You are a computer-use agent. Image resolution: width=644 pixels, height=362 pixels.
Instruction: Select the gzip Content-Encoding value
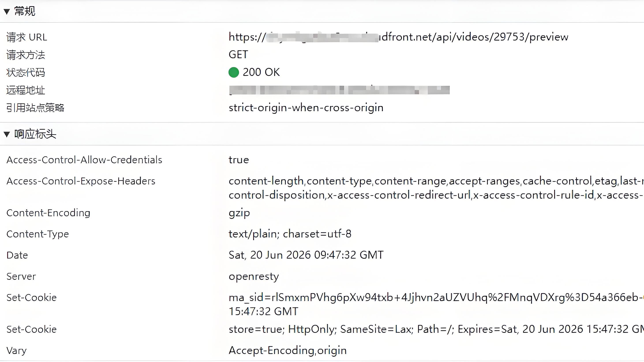coord(239,213)
